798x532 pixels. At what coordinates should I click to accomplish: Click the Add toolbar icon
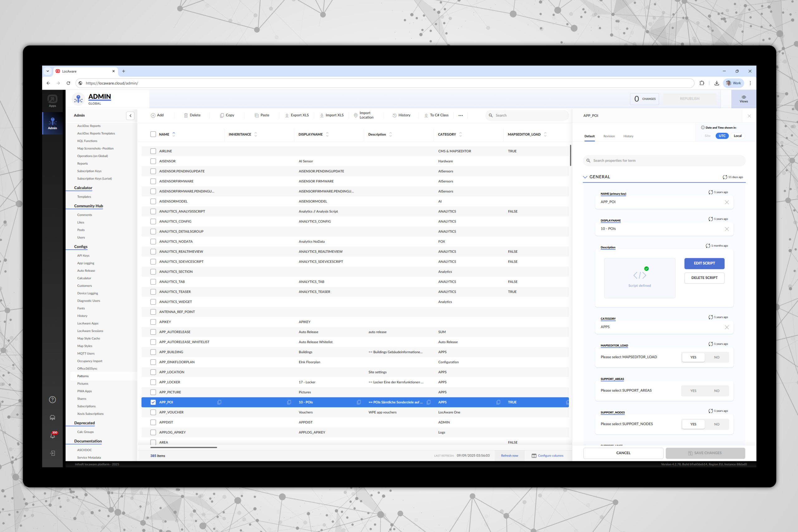pos(153,115)
